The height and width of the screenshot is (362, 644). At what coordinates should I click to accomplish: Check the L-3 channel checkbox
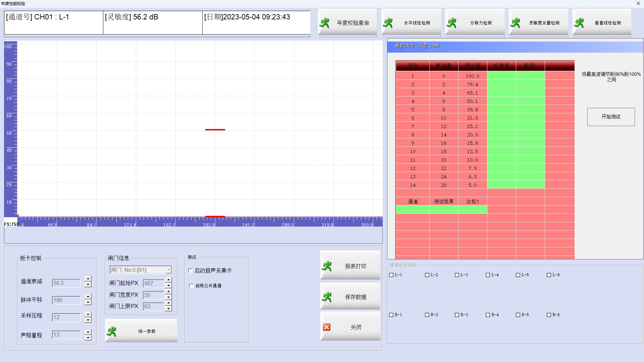(457, 275)
